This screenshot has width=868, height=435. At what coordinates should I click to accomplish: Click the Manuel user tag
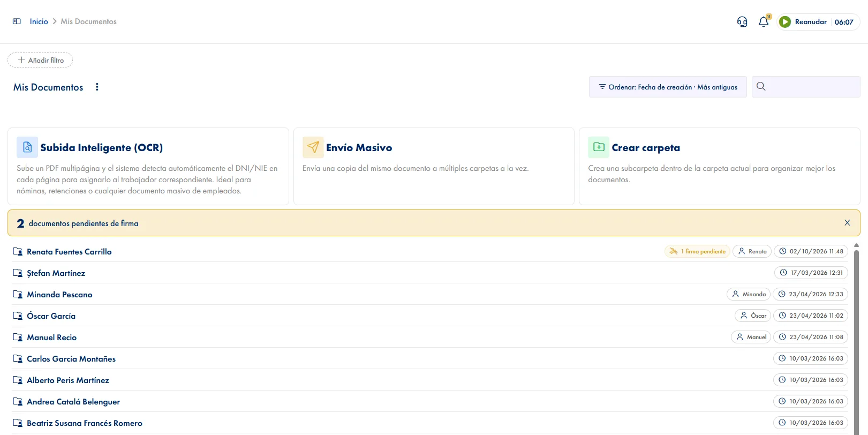[x=751, y=337]
